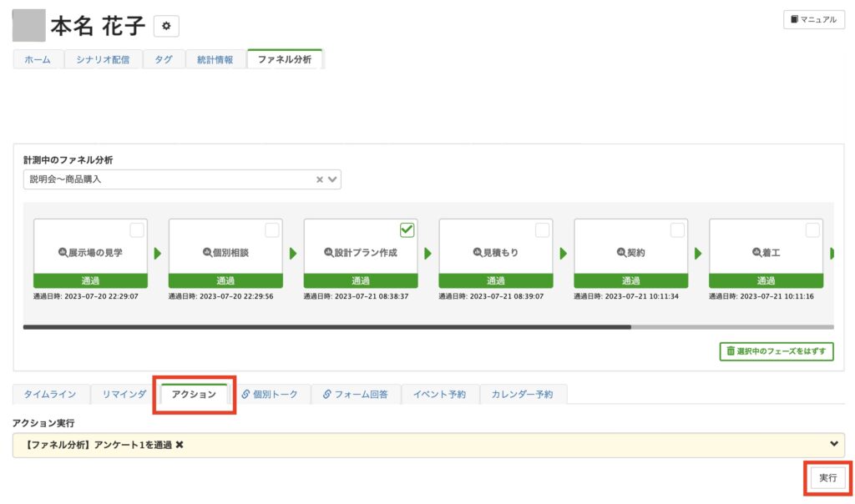The image size is (855, 504).
Task: Click magnifier icon on 設計プラン作成 phase
Action: click(x=329, y=253)
